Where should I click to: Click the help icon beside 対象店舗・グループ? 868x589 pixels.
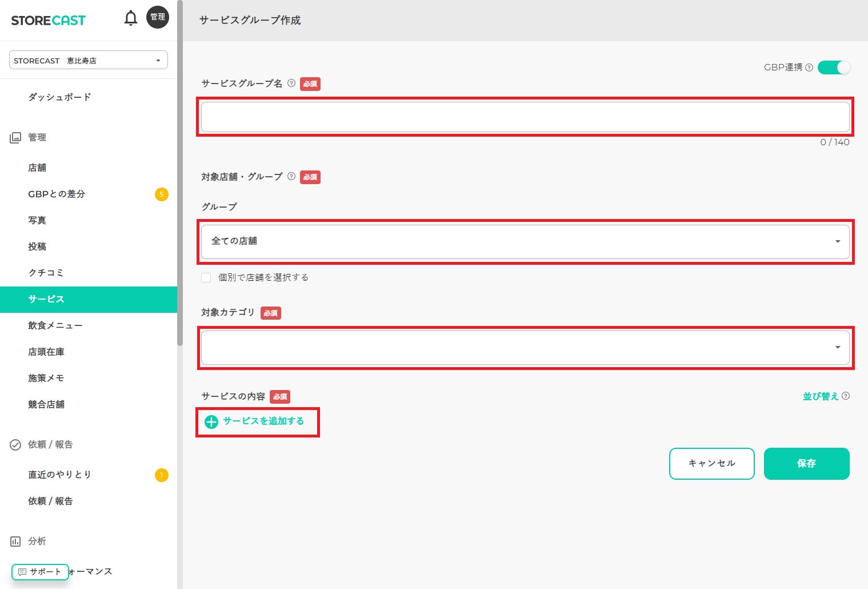(x=291, y=176)
